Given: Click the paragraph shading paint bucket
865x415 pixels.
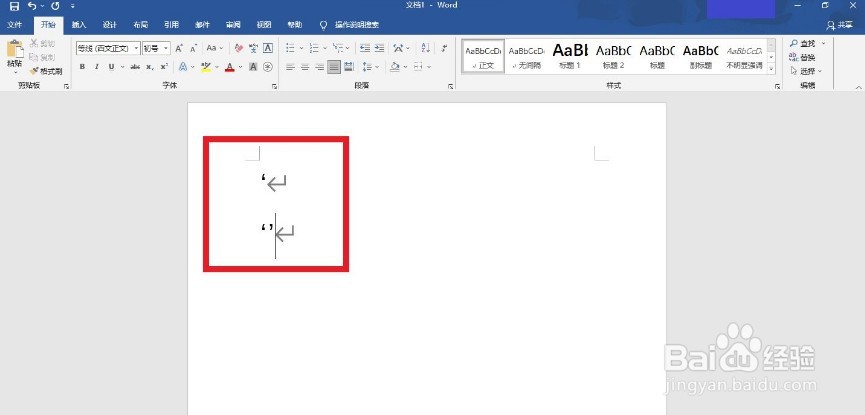Looking at the screenshot, I should click(x=394, y=67).
